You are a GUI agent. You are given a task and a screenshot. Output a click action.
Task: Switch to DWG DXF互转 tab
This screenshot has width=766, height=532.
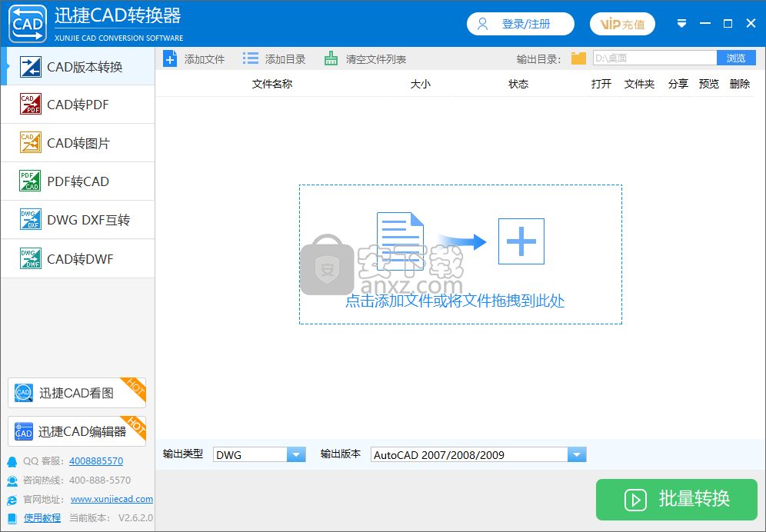coord(78,219)
